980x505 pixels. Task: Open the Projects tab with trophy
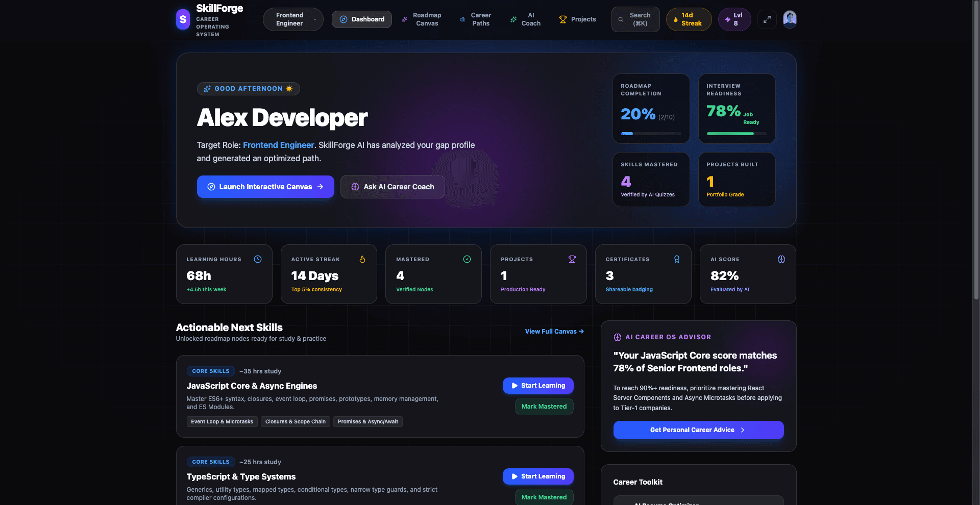pos(578,19)
